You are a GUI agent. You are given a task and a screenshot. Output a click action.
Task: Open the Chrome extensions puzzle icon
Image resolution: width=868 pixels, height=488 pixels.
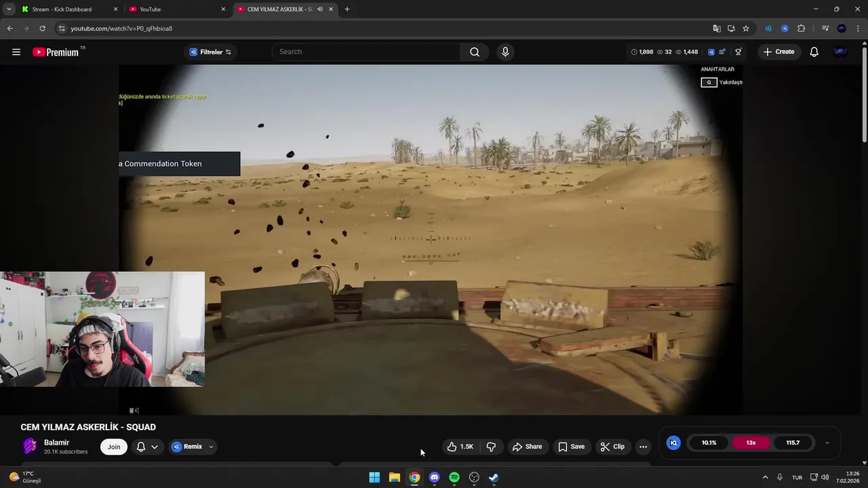[802, 28]
